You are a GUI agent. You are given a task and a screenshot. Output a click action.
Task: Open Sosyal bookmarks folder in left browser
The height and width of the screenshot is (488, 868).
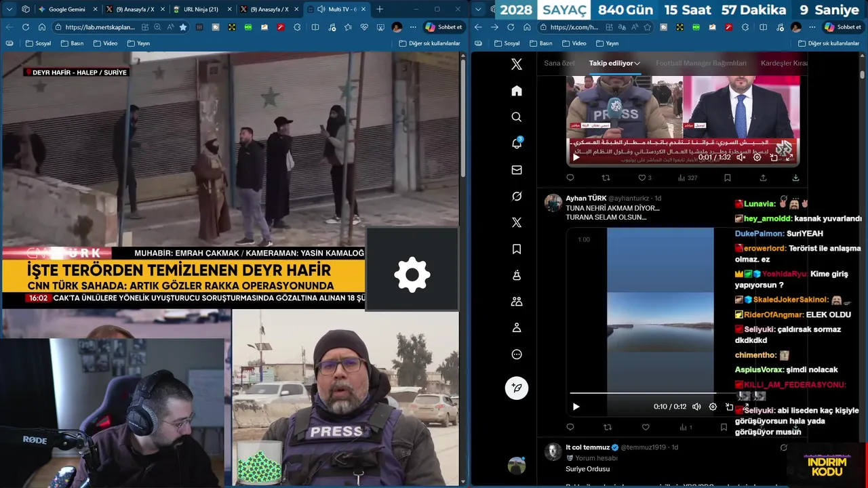pos(38,43)
